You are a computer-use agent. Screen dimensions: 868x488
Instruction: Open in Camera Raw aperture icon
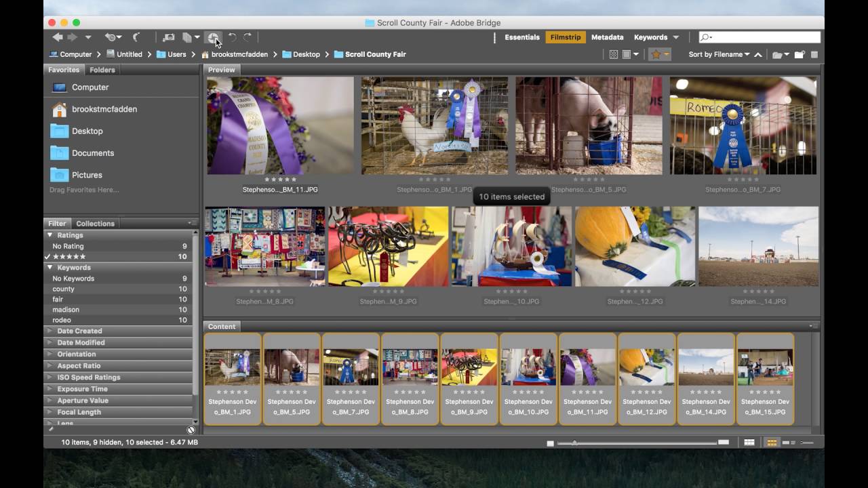[x=214, y=37]
